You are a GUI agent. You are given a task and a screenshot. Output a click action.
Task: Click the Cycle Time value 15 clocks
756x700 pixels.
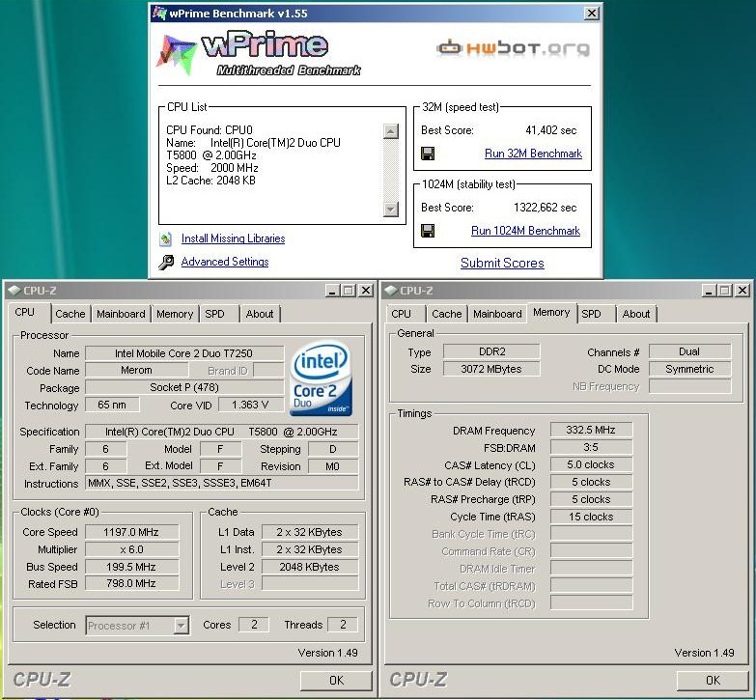point(591,517)
